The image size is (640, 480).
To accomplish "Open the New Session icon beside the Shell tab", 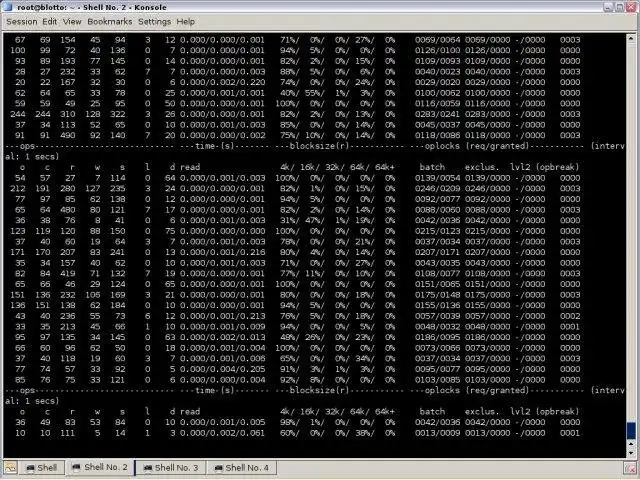I will 10,467.
